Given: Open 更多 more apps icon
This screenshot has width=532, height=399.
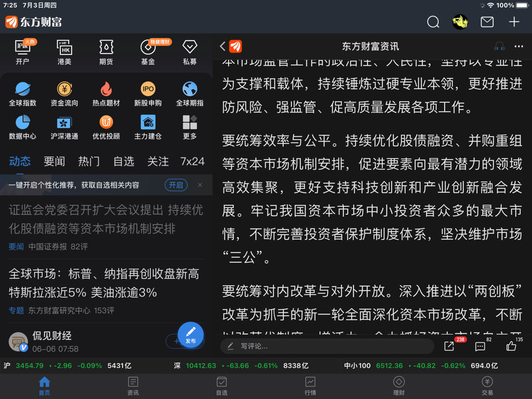Looking at the screenshot, I should [190, 127].
